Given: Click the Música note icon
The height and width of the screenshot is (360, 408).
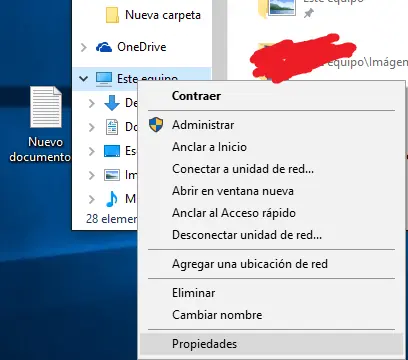Looking at the screenshot, I should point(112,199).
